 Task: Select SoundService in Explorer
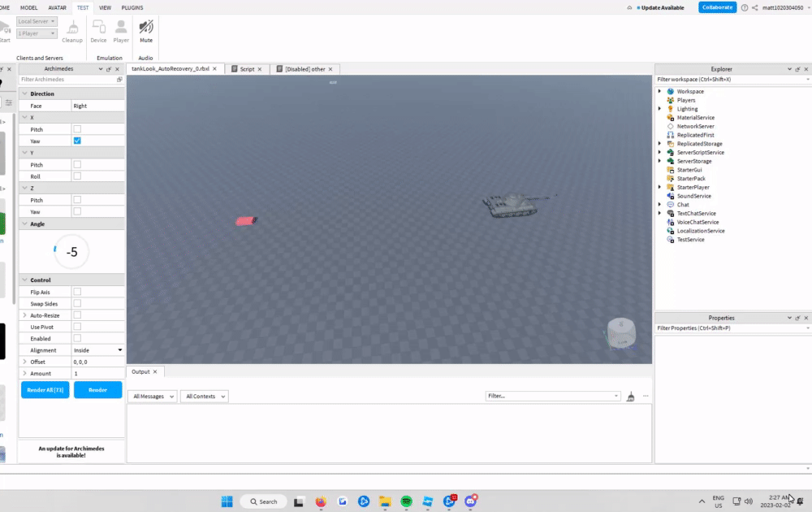(x=694, y=196)
